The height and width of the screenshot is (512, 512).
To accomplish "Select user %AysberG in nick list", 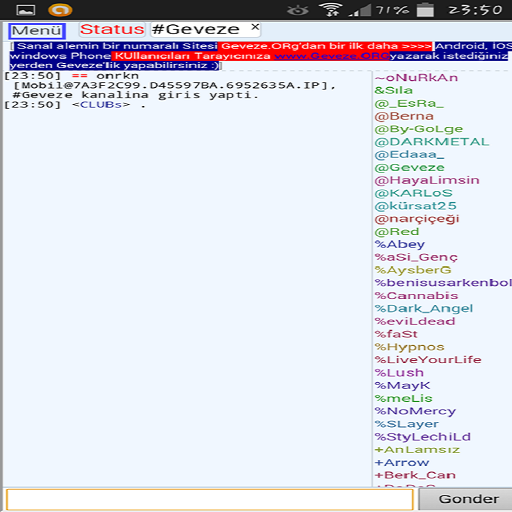I will coord(413,270).
